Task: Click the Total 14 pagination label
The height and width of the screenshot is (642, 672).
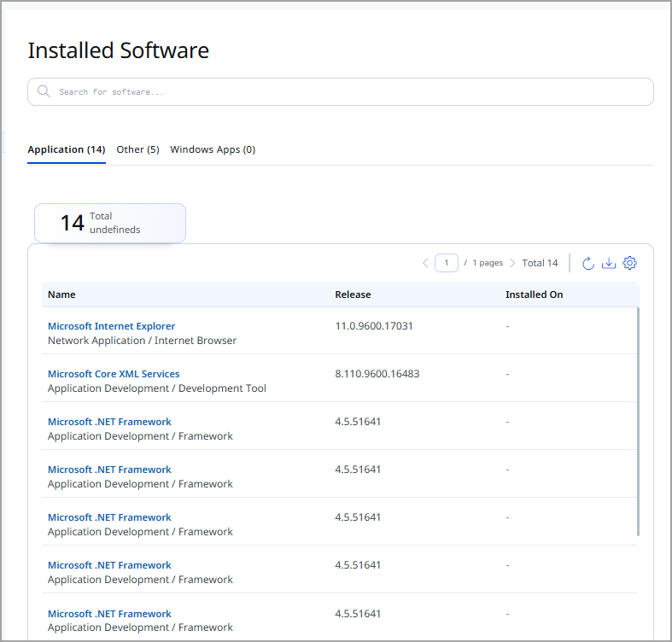Action: pos(540,263)
